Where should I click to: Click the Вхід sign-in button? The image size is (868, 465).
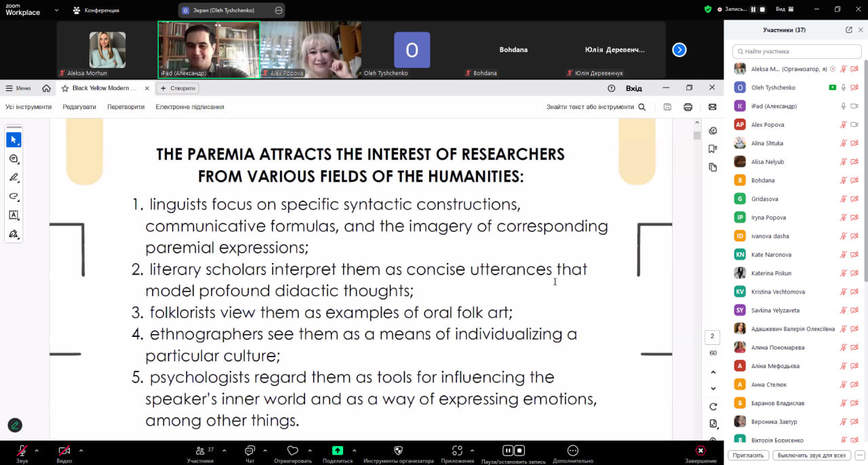coord(634,88)
